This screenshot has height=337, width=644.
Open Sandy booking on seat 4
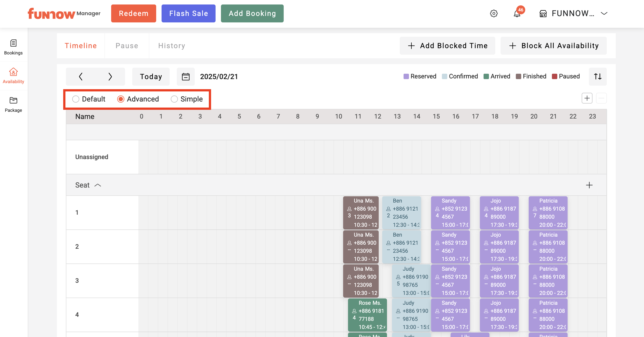[x=450, y=315]
